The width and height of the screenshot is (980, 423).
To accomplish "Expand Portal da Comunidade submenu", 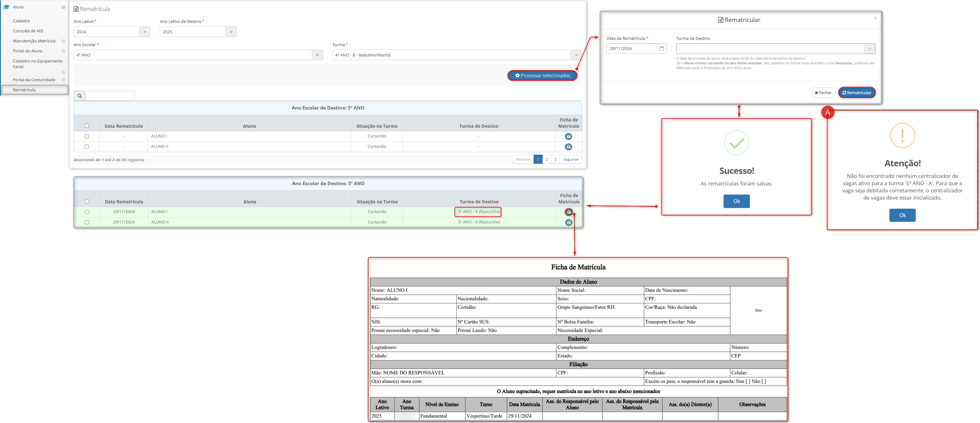I will click(64, 80).
